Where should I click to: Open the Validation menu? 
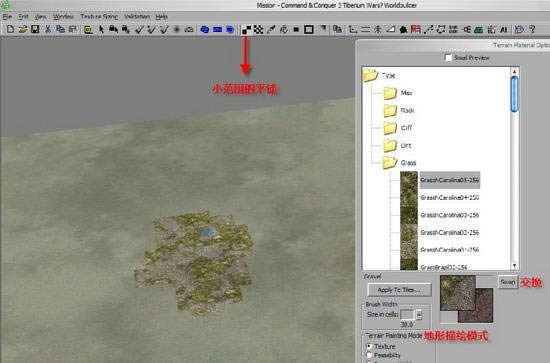coord(137,16)
